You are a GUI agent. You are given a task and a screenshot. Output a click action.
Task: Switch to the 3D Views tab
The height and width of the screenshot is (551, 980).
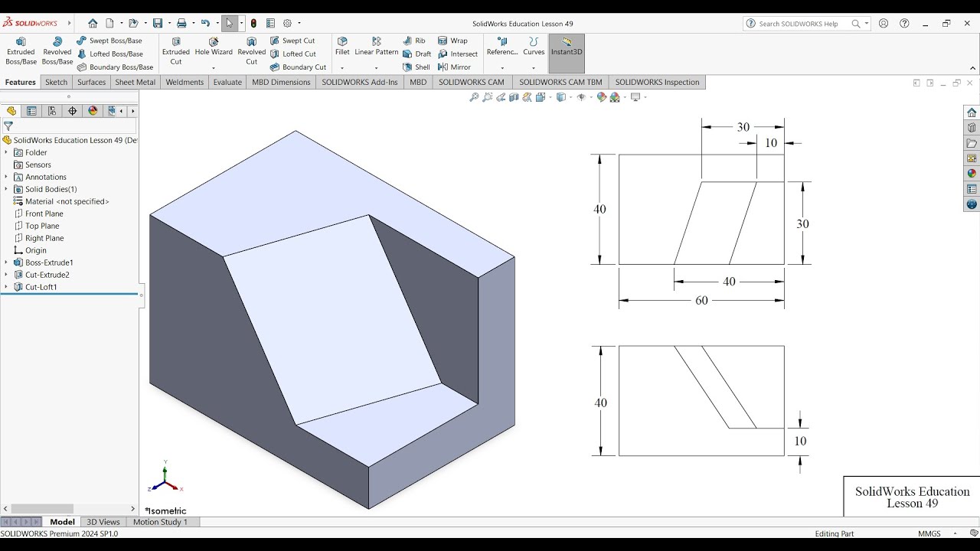point(103,522)
